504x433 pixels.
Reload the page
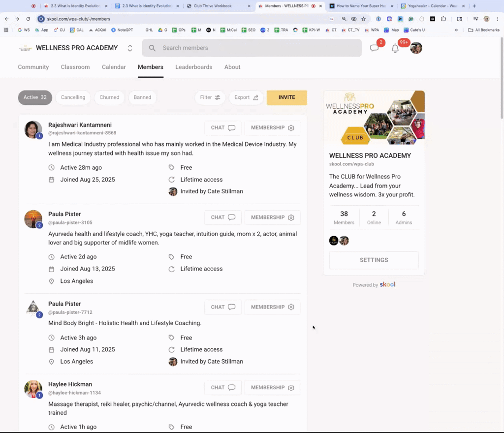(28, 19)
